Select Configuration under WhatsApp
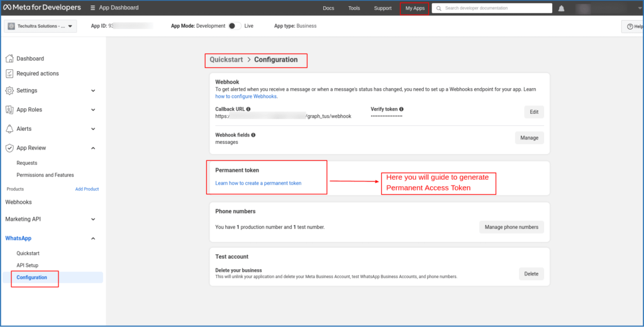 click(31, 277)
